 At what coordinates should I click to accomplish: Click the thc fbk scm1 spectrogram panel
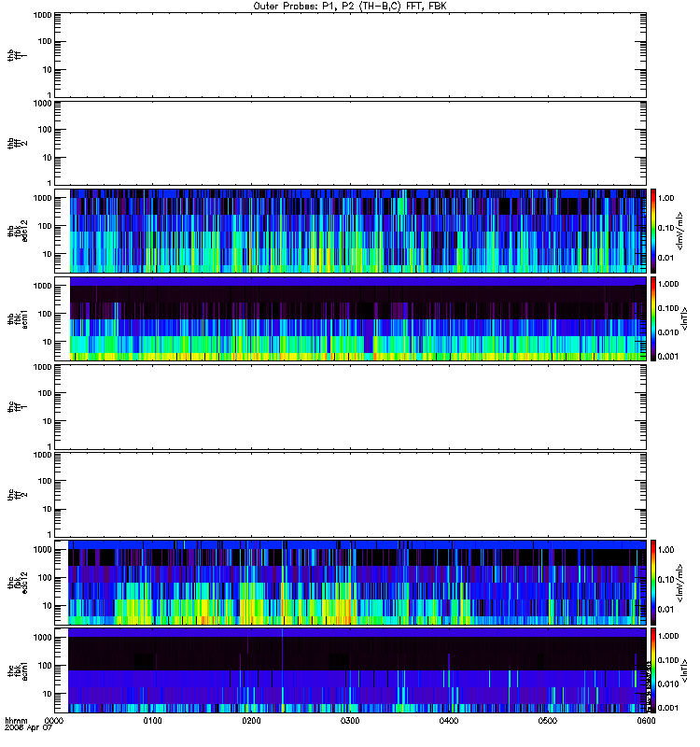pos(350,670)
